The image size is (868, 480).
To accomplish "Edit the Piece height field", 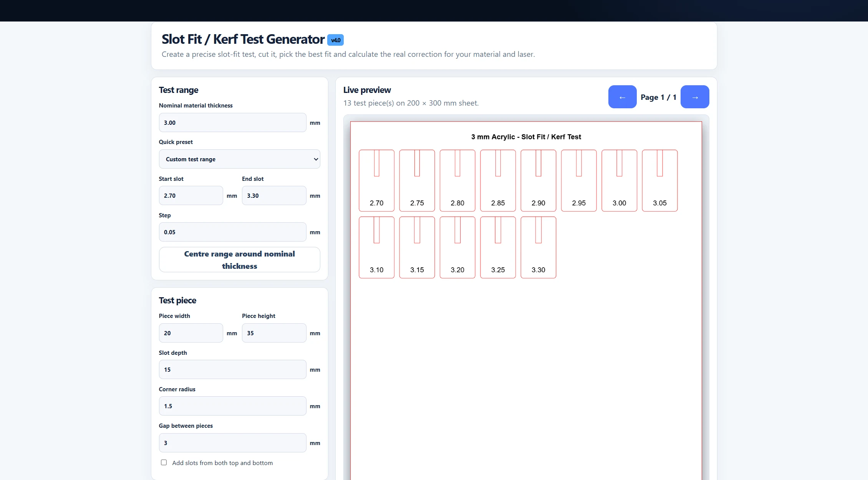I will pos(274,333).
